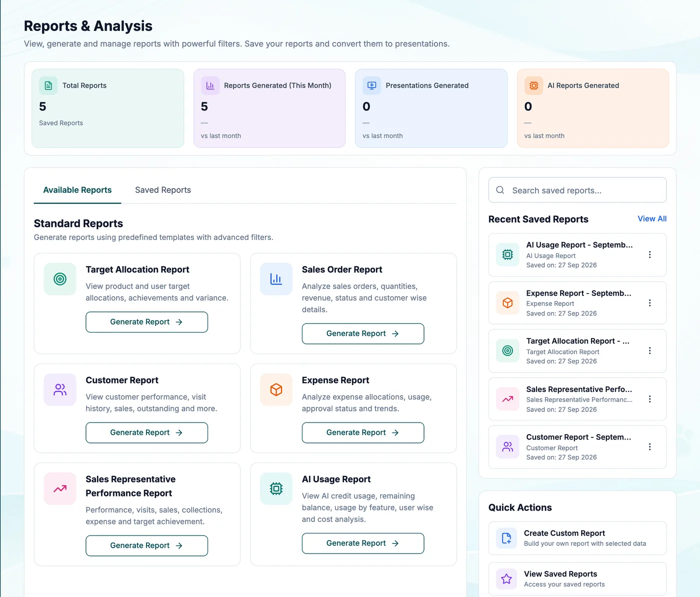700x597 pixels.
Task: Click the saved Target Allocation target icon
Action: 507,351
